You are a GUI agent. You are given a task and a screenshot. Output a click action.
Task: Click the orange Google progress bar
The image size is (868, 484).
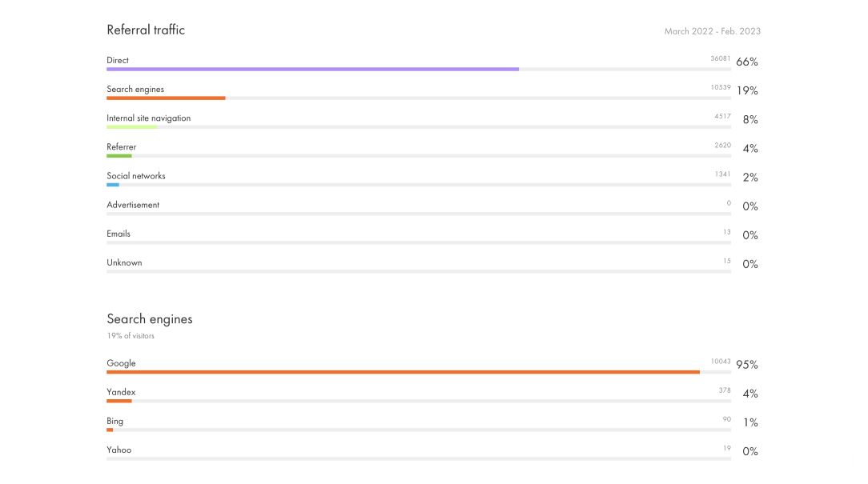[x=403, y=372]
